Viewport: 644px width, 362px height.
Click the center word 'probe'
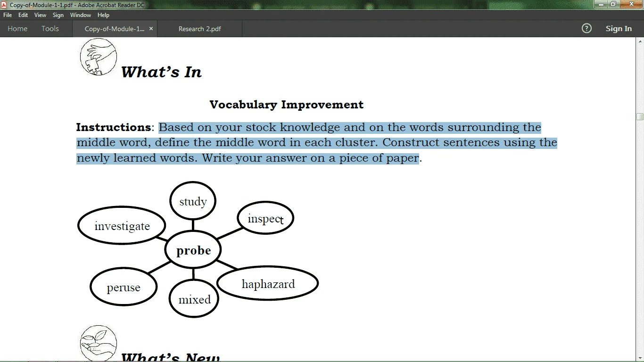[x=193, y=251]
